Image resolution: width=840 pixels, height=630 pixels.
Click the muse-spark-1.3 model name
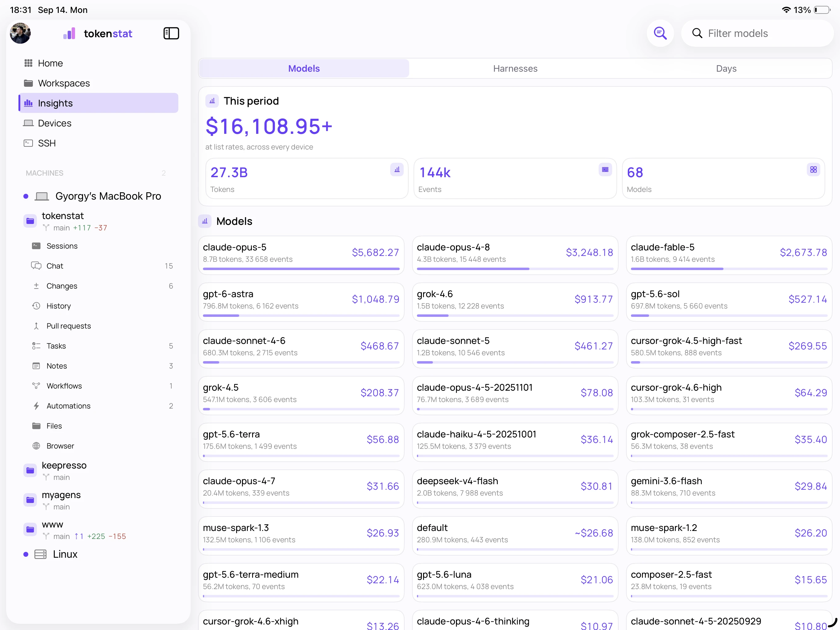[x=236, y=528]
